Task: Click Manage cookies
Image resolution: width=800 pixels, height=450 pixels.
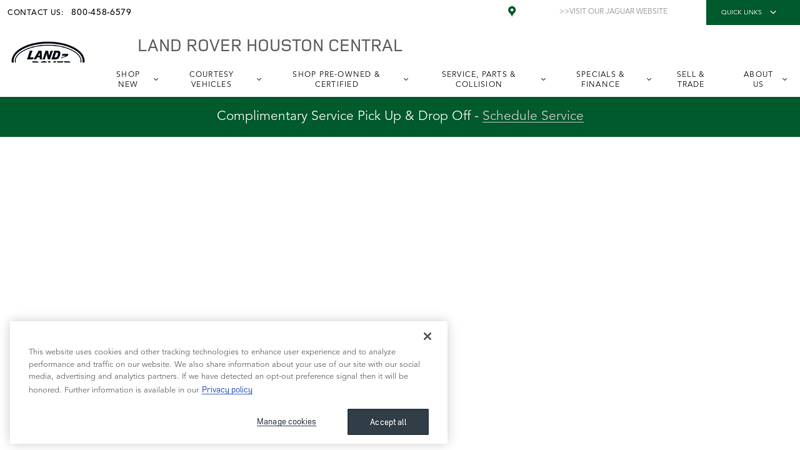Action: point(286,421)
